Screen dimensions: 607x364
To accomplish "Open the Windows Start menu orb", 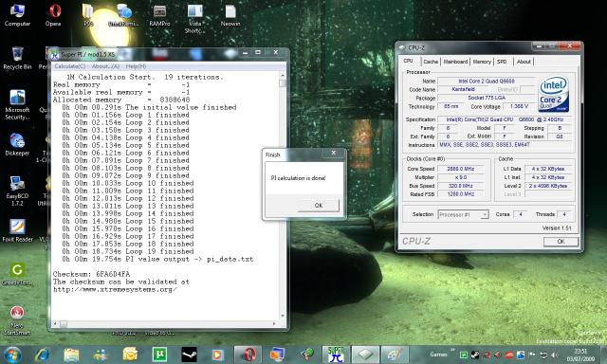I will (x=12, y=355).
